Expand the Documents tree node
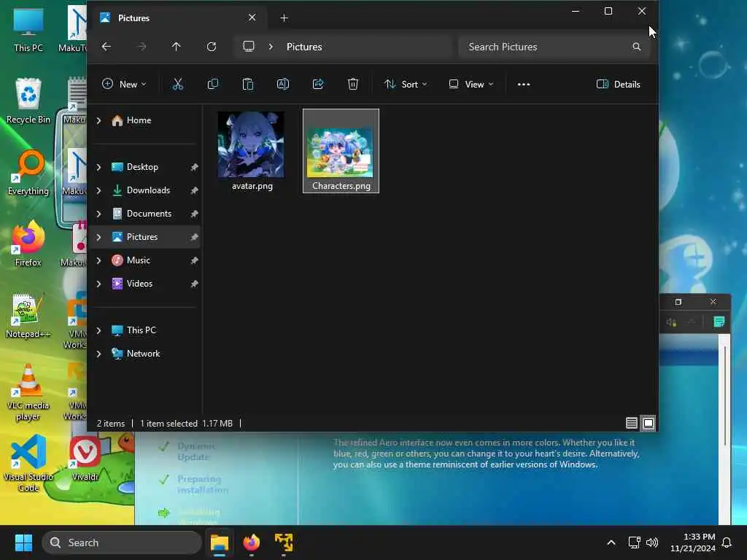Image resolution: width=747 pixels, height=560 pixels. click(98, 214)
